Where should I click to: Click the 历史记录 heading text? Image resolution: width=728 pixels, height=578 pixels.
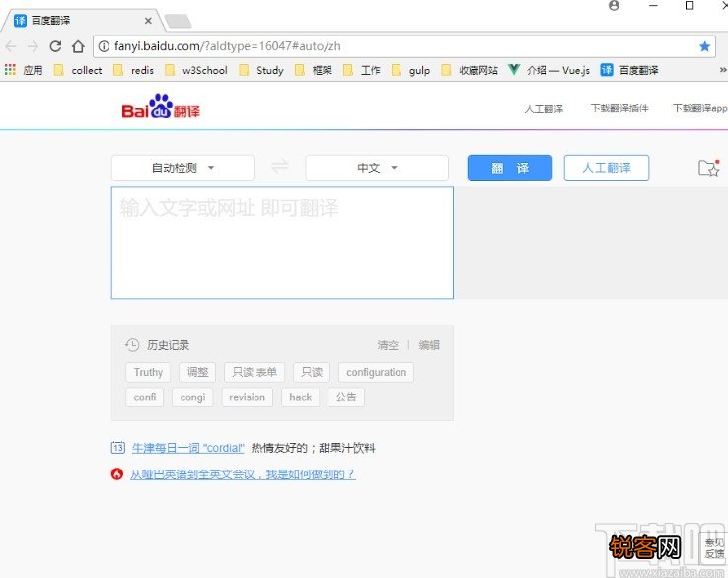[168, 345]
